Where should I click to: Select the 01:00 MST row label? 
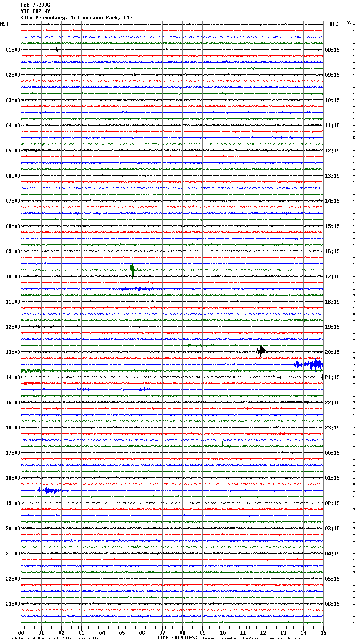point(13,50)
